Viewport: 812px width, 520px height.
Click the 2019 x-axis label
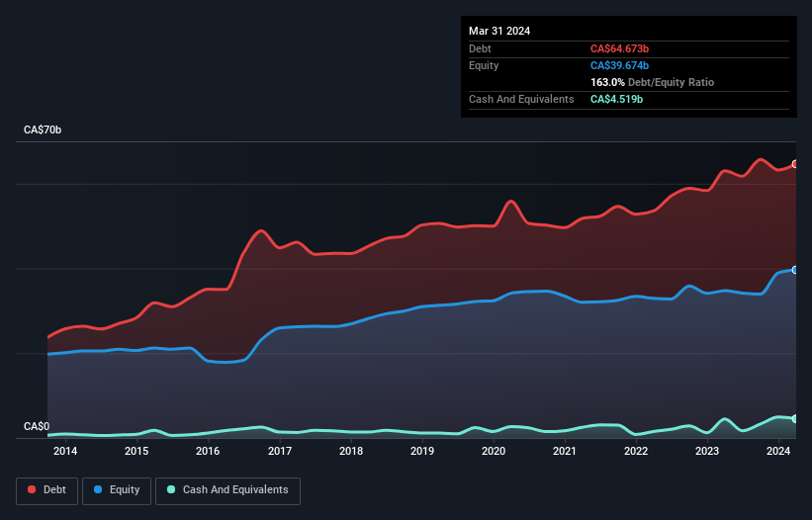pyautogui.click(x=422, y=451)
